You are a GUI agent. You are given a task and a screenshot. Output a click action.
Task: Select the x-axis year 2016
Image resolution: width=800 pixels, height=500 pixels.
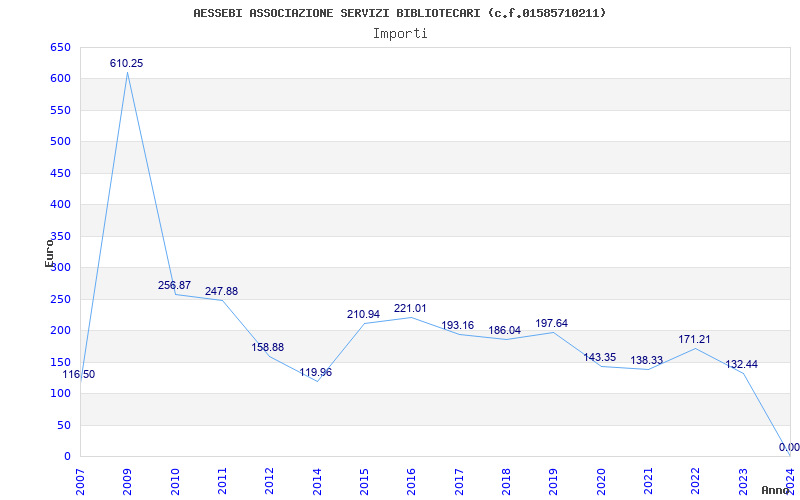[x=411, y=482]
